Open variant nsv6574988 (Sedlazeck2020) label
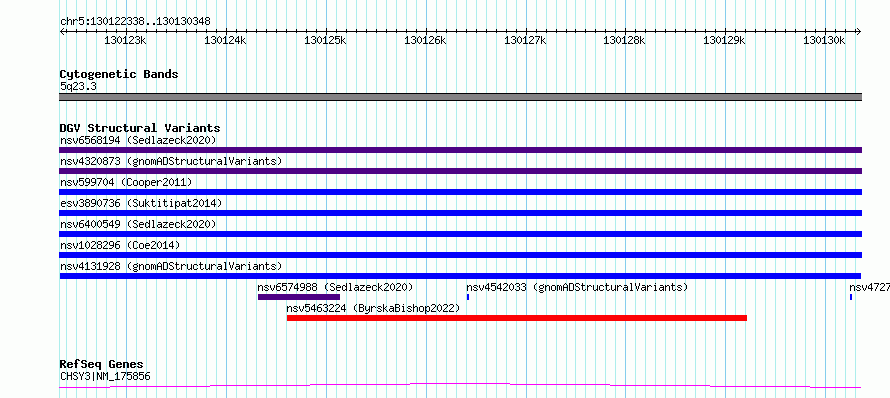890x398 pixels. [x=335, y=287]
